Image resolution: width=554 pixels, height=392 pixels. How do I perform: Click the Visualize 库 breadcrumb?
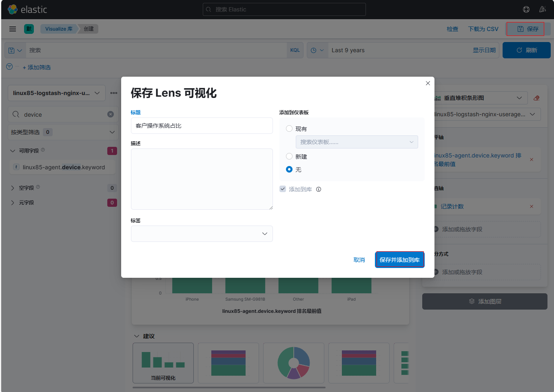(59, 29)
